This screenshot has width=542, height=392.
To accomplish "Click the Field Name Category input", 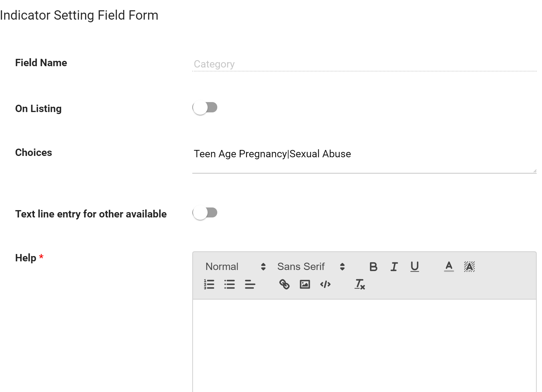I will tap(364, 64).
